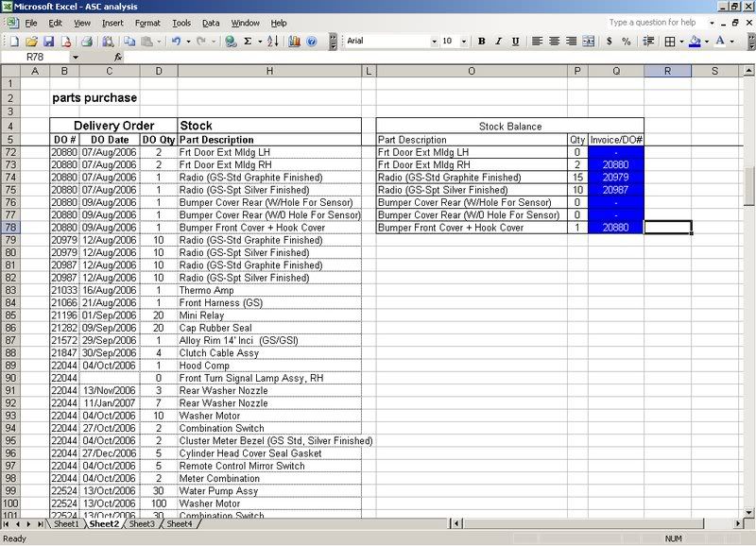
Task: Open the font size dropdown
Action: pos(463,42)
